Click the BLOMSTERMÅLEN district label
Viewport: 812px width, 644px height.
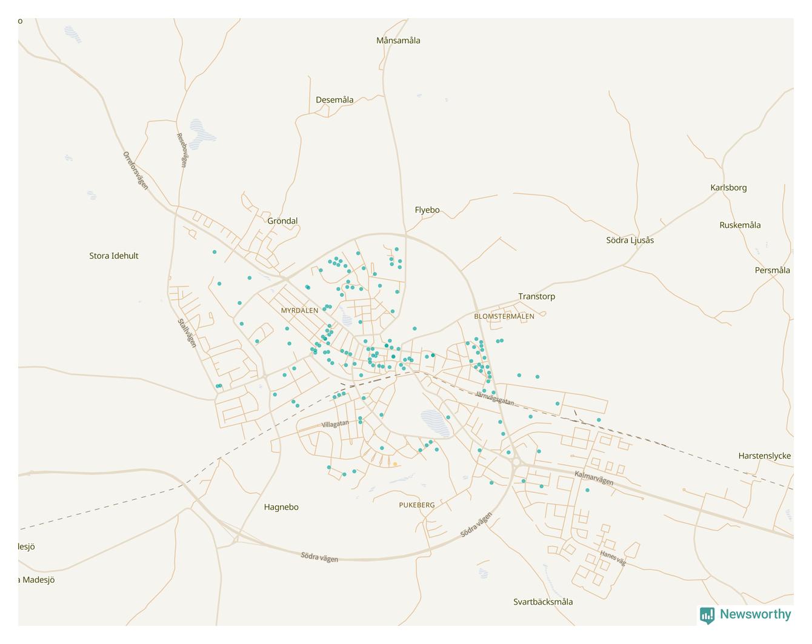click(x=504, y=316)
